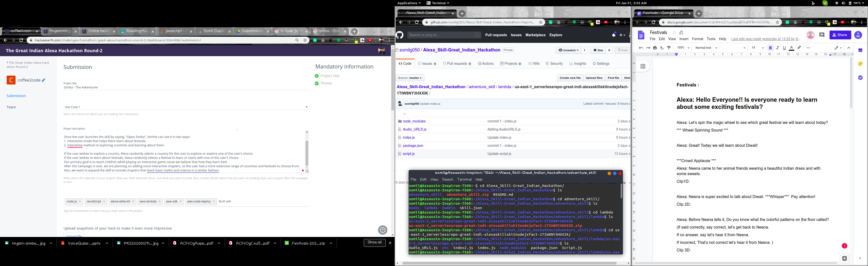Viewport: 868px width, 266px height.
Task: Open the Docs comment history icon
Action: tap(821, 35)
